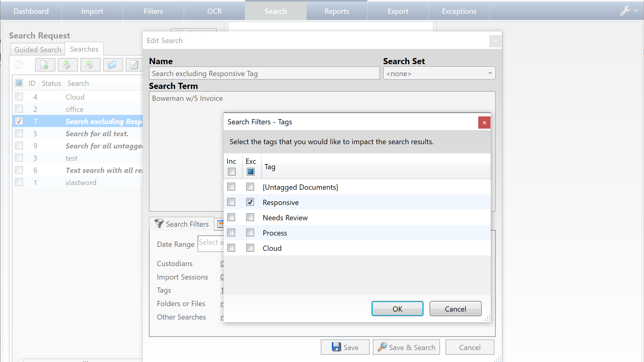Click the Save & Search wand icon

tap(381, 347)
